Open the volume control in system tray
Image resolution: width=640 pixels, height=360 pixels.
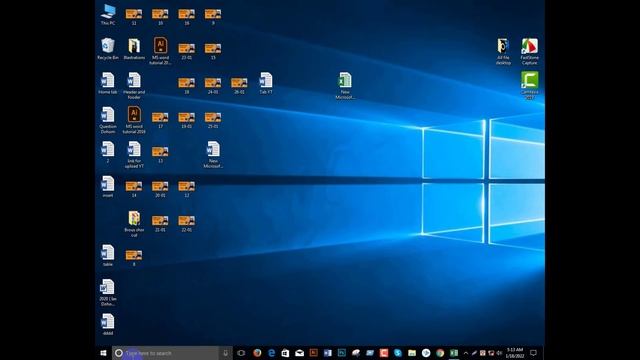pos(499,353)
